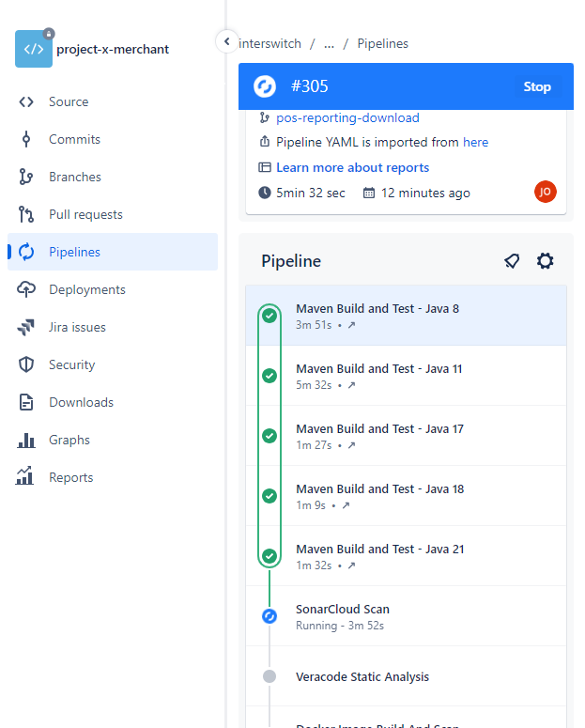Screen dimensions: 585x728
Task: Expand the breadcrumb ellipsis
Action: 329,43
